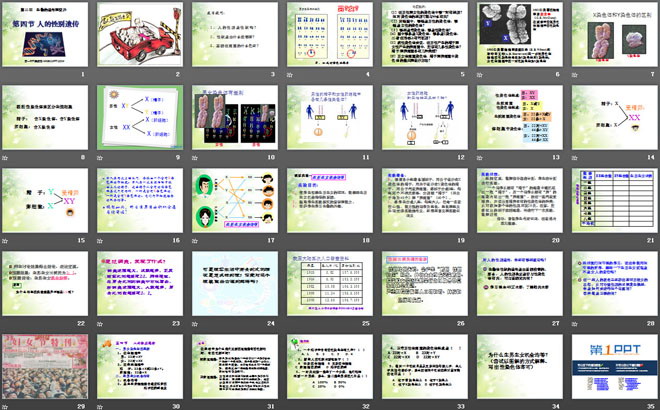This screenshot has height=410, width=660.
Task: Select slide 22 thumbnail
Action: point(45,283)
